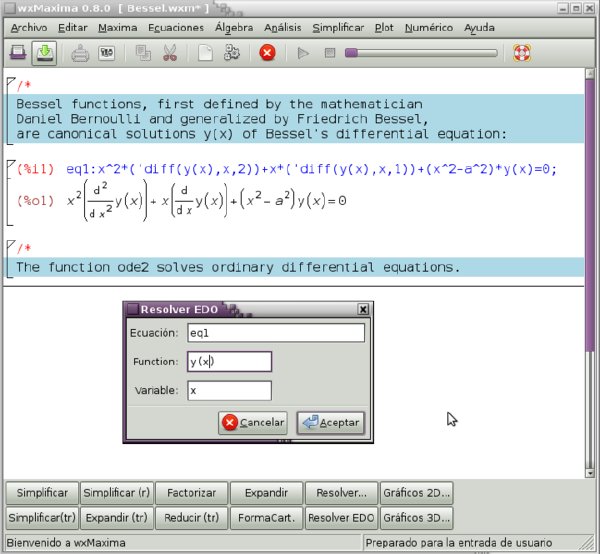Open the Plot menu
The image size is (600, 554).
coord(384,28)
